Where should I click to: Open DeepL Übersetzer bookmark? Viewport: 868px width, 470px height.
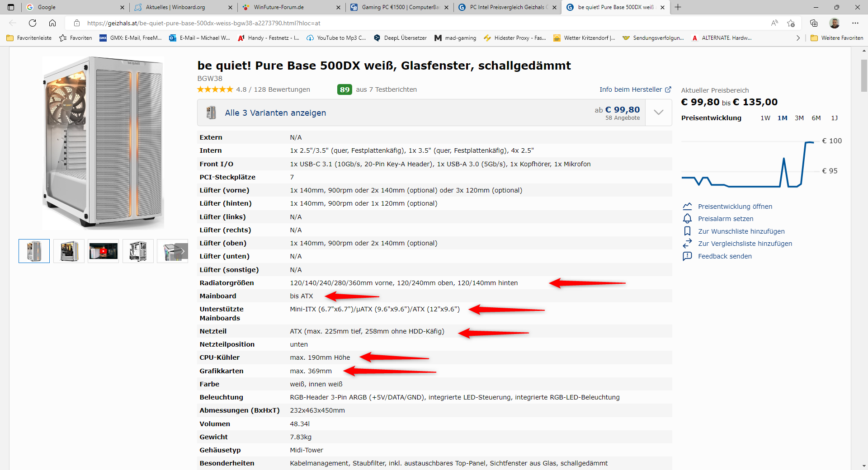click(400, 38)
